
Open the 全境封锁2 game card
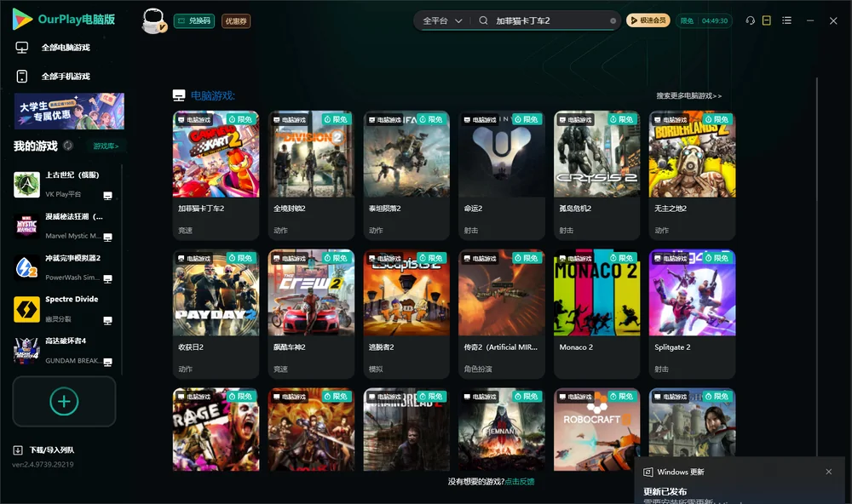[311, 175]
